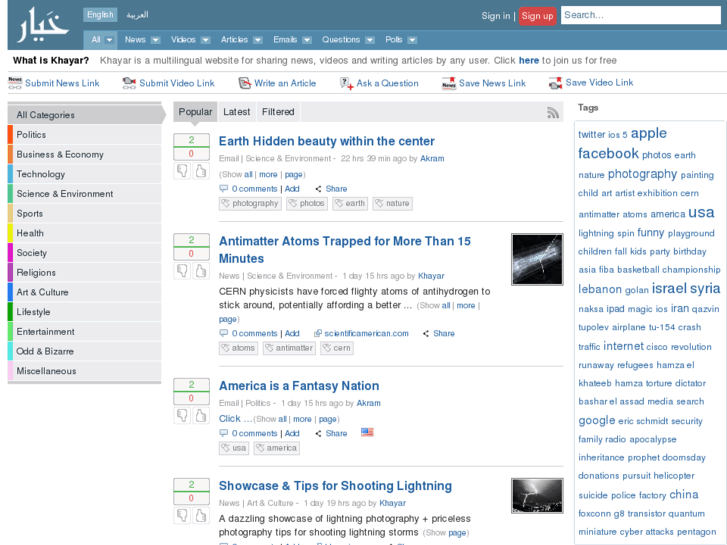Select the Technology category
The width and height of the screenshot is (727, 545).
84,174
